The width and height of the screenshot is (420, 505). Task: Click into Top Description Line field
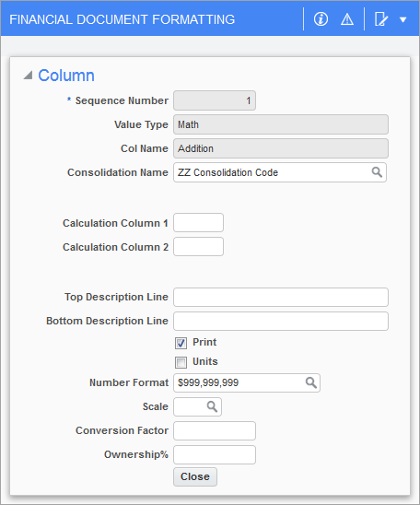click(281, 297)
